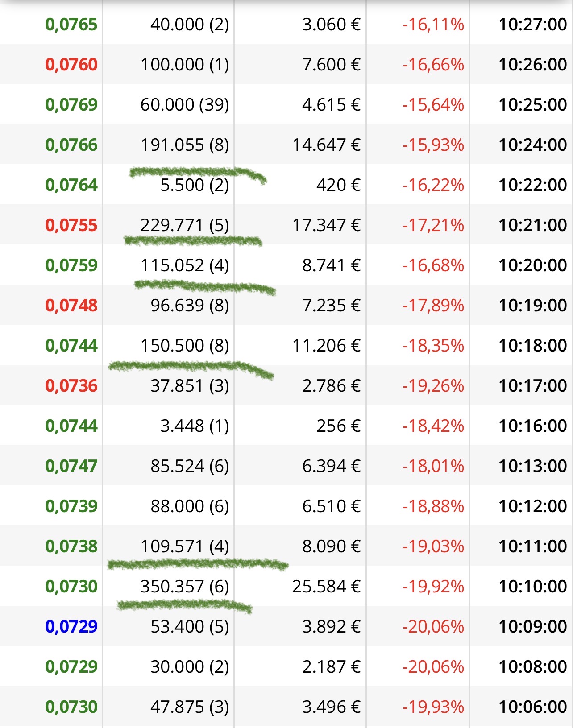Click the 10:27:00 timestamp cell

(x=532, y=25)
